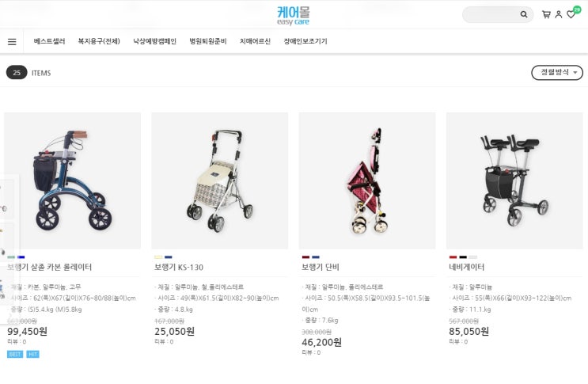Click the BEST badge under 살졸 카본 롤레이터
The width and height of the screenshot is (588, 384).
click(x=15, y=355)
